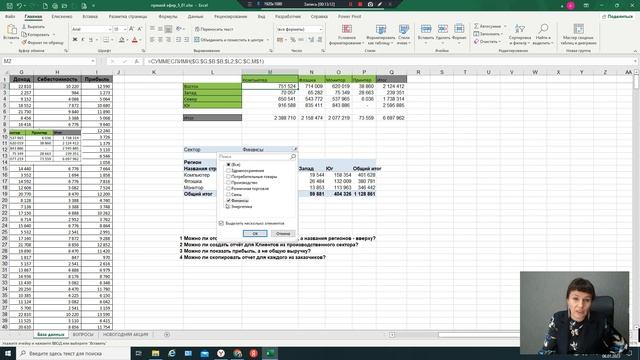Click the filter popup search field (Поиск)

[257, 157]
